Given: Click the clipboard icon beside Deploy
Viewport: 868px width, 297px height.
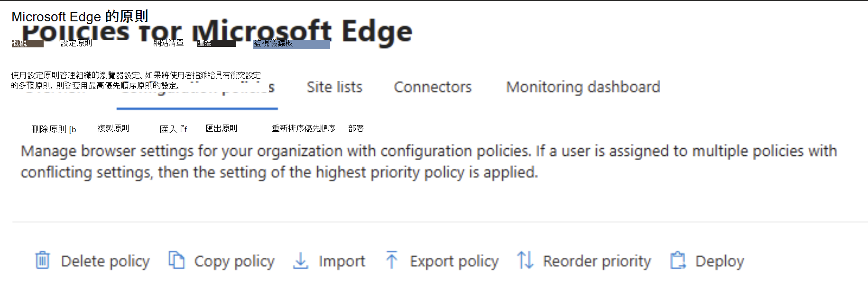Looking at the screenshot, I should click(x=678, y=261).
